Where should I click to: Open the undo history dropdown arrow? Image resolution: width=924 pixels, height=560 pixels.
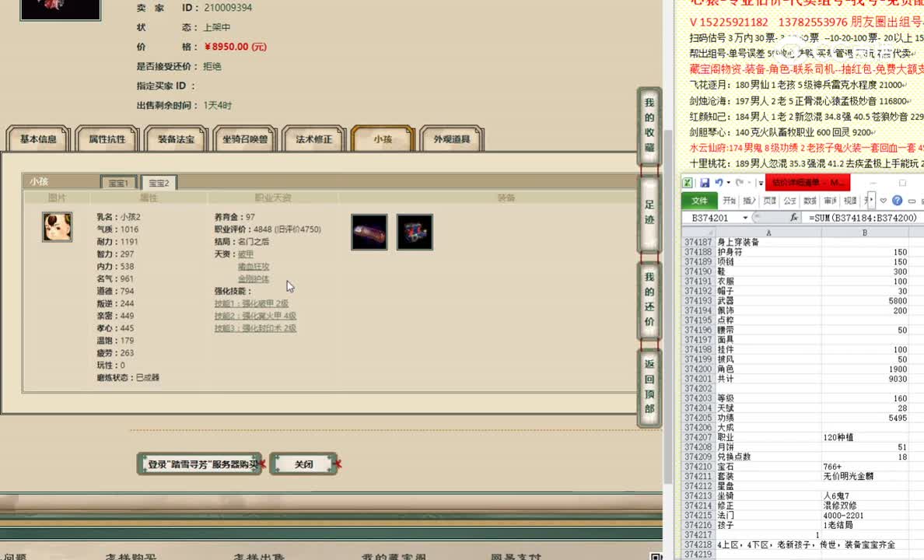(728, 182)
